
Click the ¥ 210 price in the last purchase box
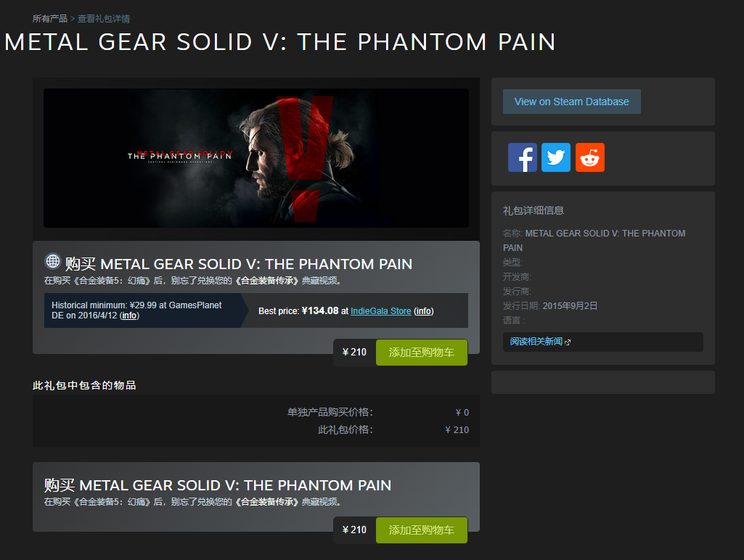tap(354, 530)
